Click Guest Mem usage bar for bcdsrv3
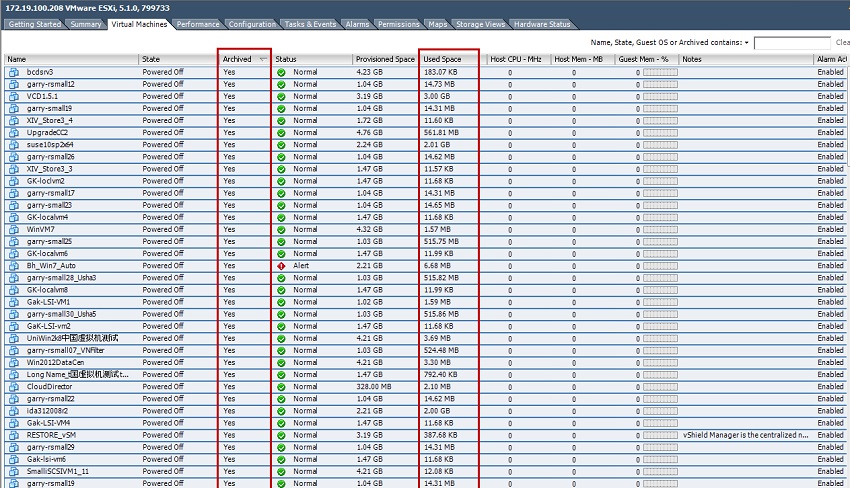This screenshot has width=850, height=488. click(x=660, y=72)
